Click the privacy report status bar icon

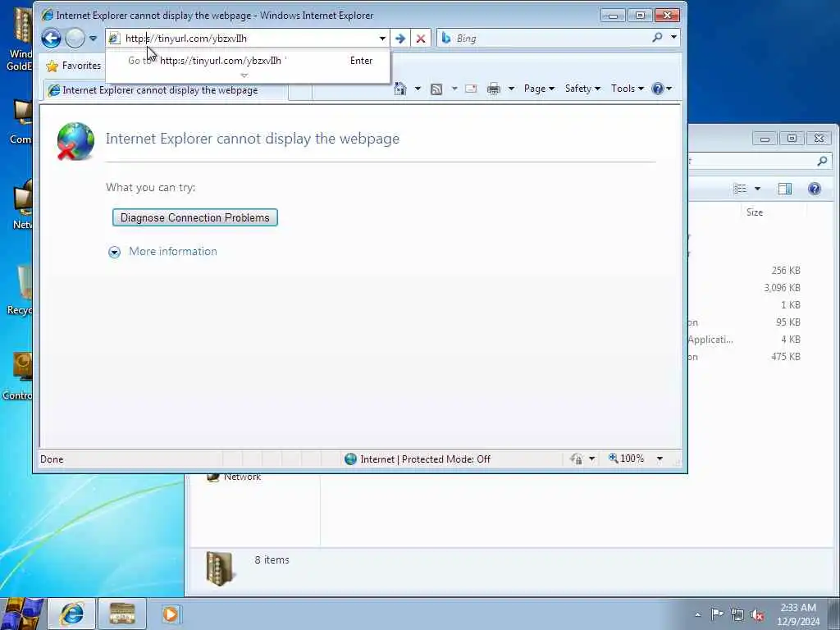[577, 459]
